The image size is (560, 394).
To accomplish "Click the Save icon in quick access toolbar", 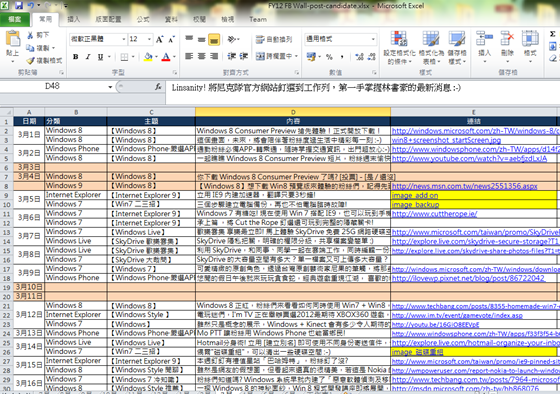I will (x=19, y=5).
